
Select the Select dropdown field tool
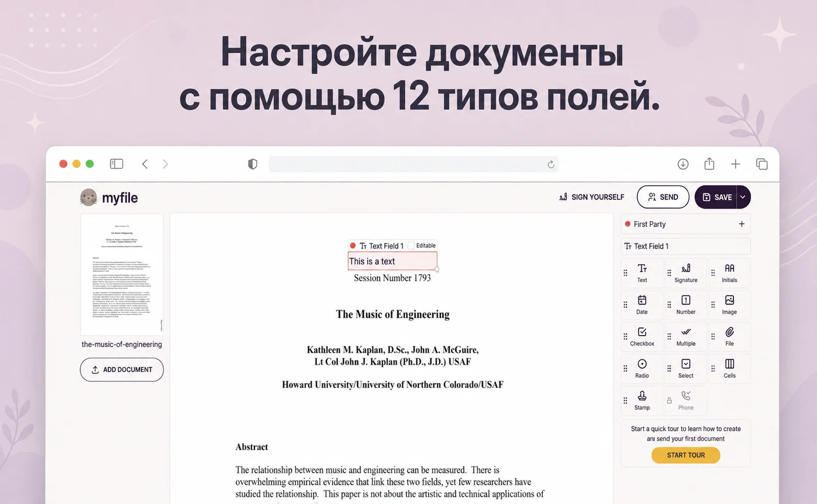[x=686, y=369]
